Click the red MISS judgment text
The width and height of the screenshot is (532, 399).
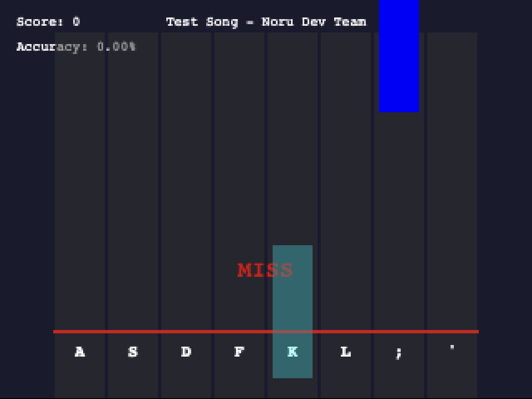tap(265, 270)
